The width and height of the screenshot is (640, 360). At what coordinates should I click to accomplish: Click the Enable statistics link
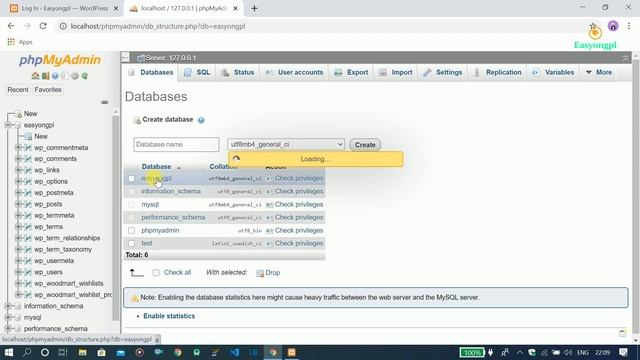169,316
